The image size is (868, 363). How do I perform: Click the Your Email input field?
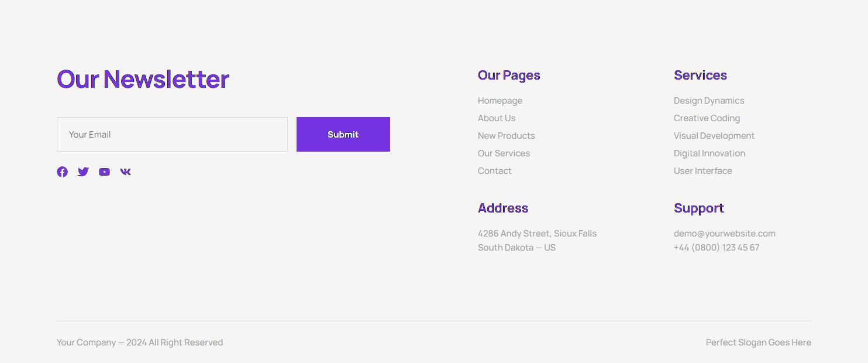172,134
